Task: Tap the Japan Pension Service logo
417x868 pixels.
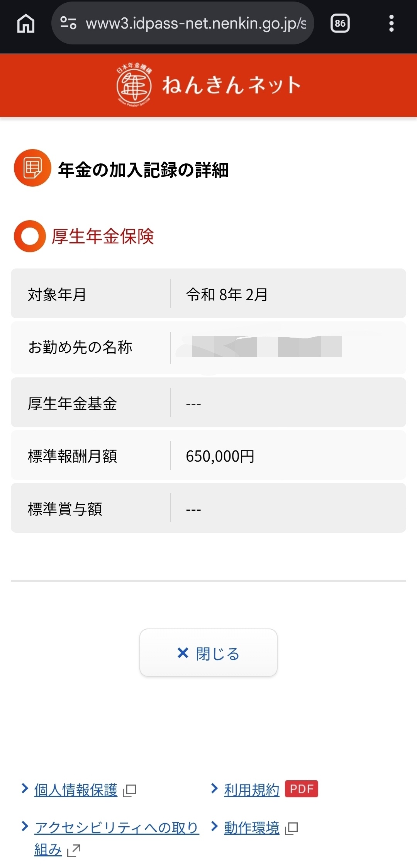Action: (x=134, y=85)
